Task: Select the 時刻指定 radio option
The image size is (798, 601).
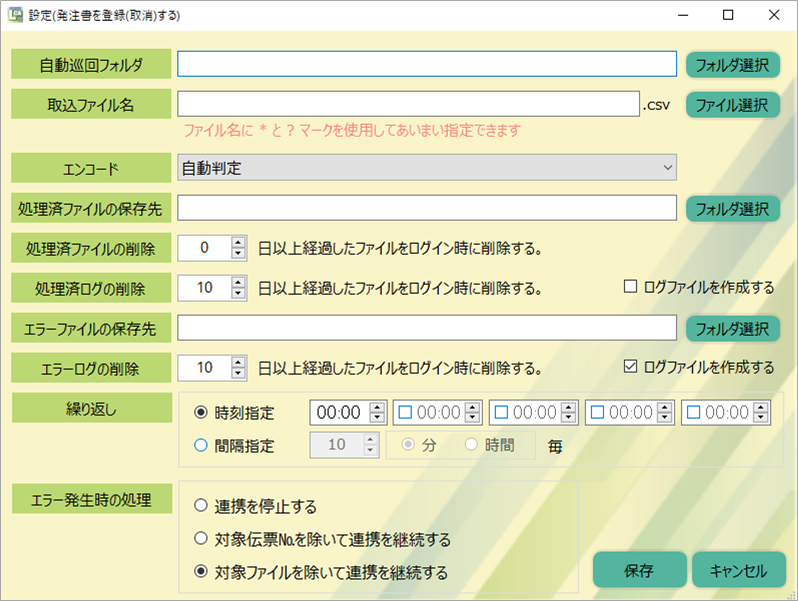Action: click(x=201, y=412)
